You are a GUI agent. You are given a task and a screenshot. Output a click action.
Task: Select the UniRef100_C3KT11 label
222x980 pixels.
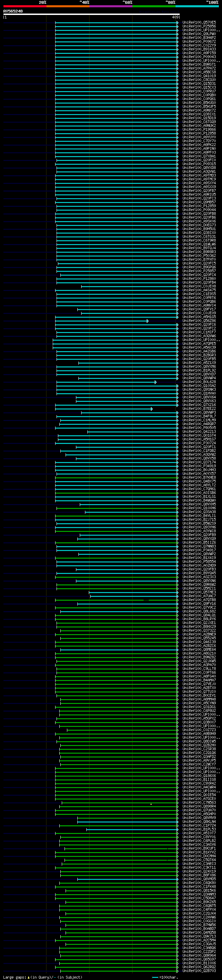click(x=199, y=867)
